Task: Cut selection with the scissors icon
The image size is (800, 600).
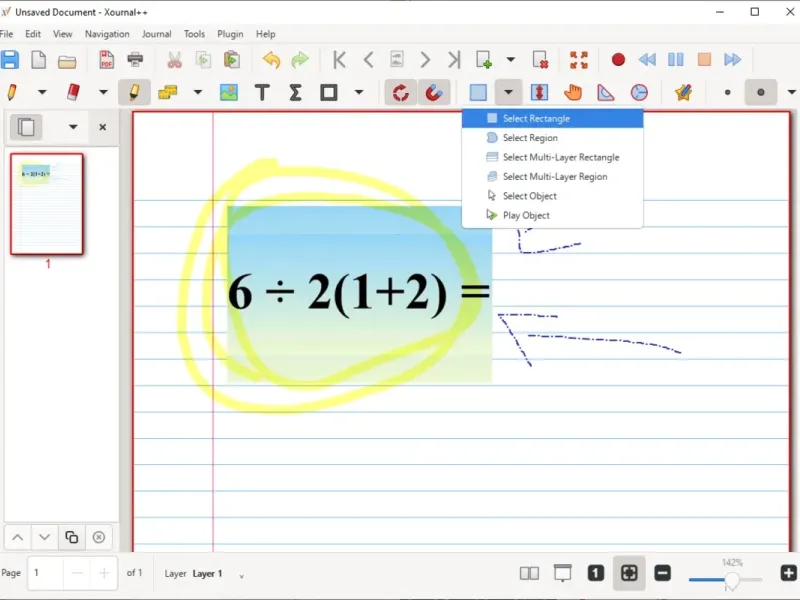Action: pyautogui.click(x=174, y=60)
